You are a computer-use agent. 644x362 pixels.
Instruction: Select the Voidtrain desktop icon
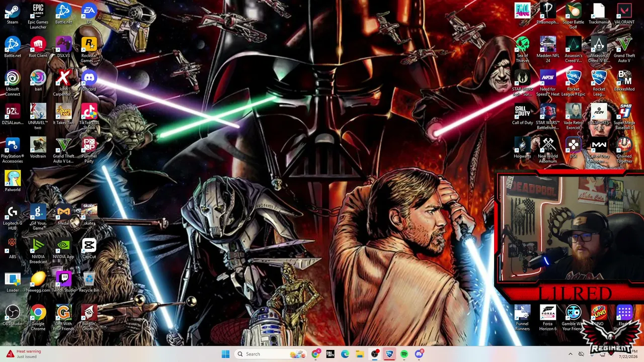(x=38, y=148)
